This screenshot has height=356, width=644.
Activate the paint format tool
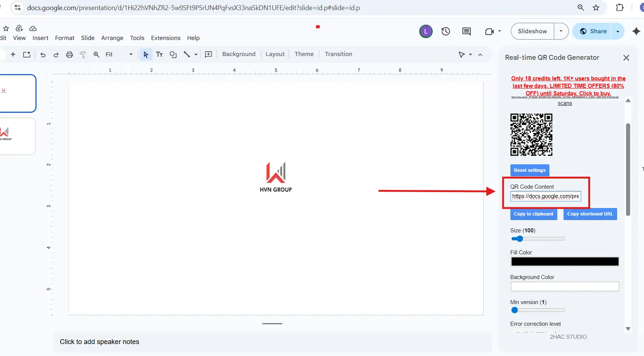pyautogui.click(x=83, y=55)
